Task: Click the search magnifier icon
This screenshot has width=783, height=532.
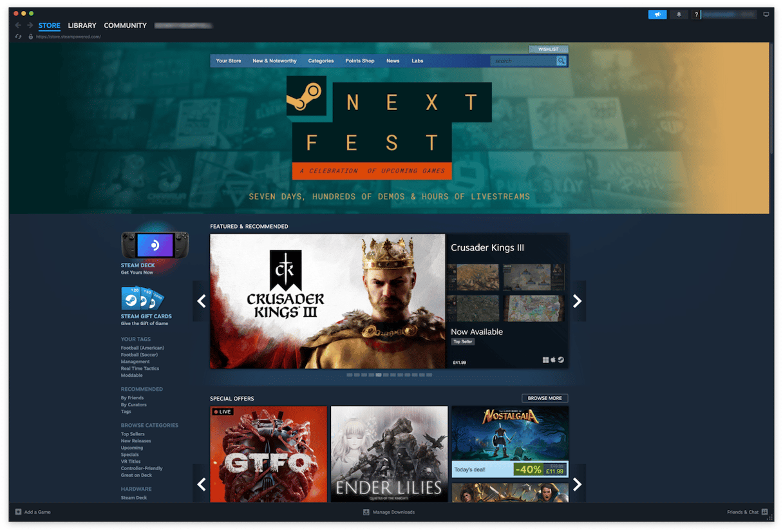Action: pos(561,61)
